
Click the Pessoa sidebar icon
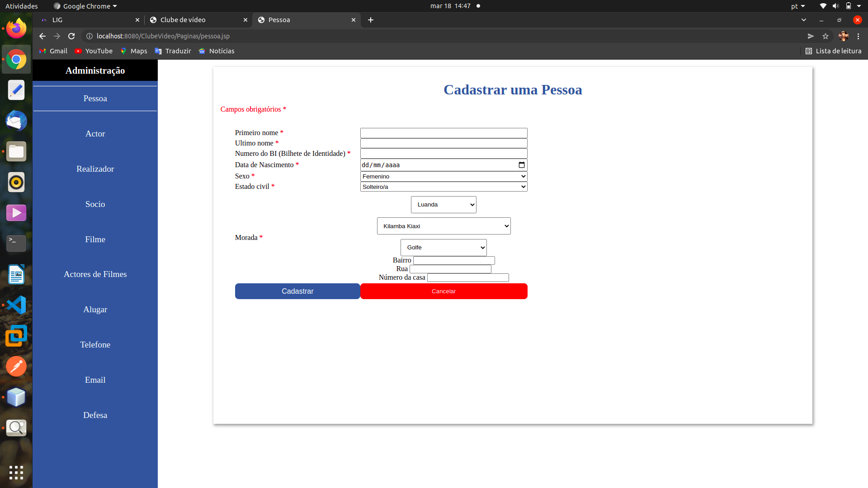(x=95, y=98)
